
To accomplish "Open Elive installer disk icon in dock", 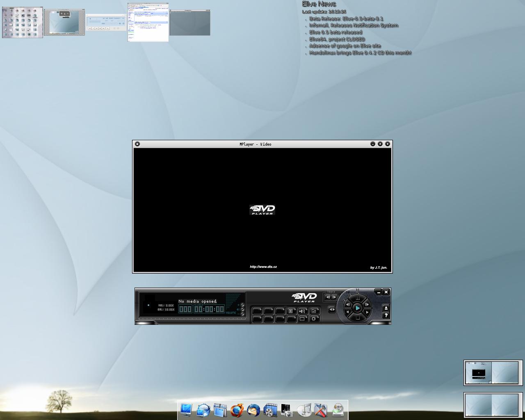I will (338, 410).
